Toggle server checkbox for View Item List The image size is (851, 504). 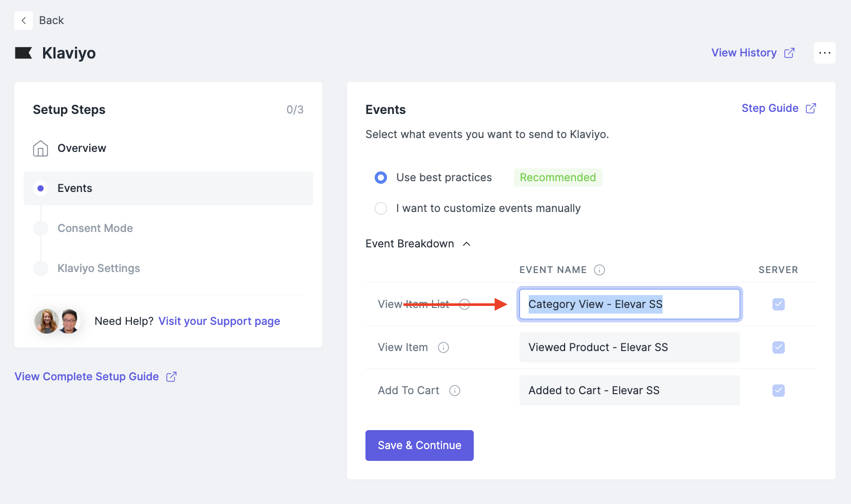[x=778, y=304]
